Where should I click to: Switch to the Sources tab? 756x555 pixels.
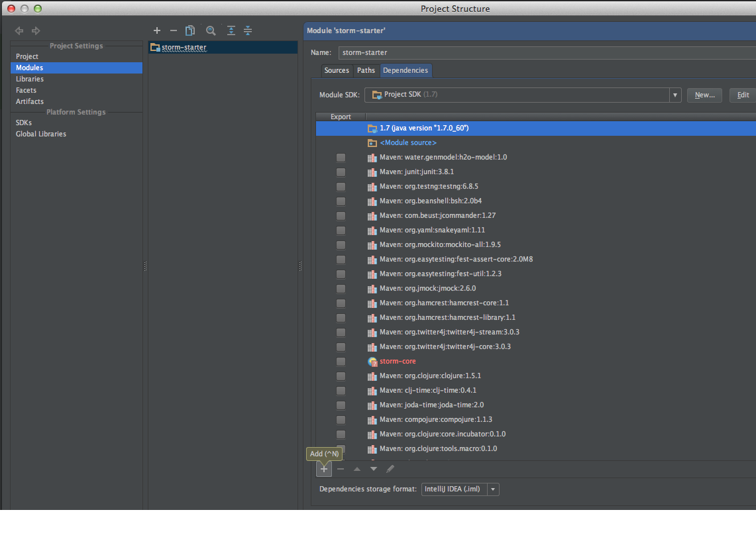tap(337, 70)
